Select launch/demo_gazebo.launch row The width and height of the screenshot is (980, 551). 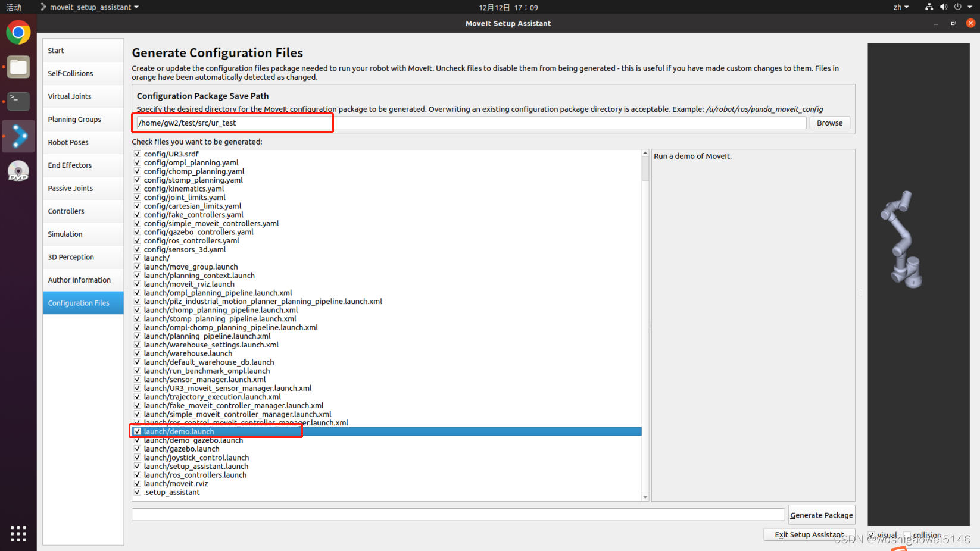[387, 440]
